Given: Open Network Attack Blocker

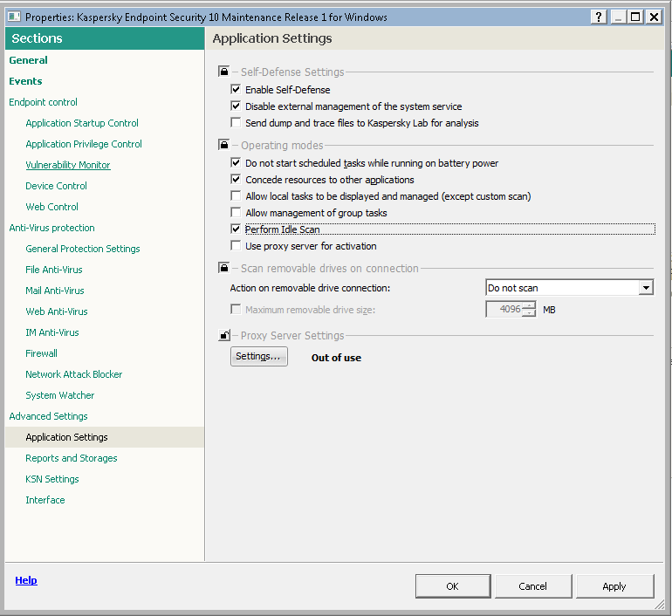Looking at the screenshot, I should (x=73, y=374).
